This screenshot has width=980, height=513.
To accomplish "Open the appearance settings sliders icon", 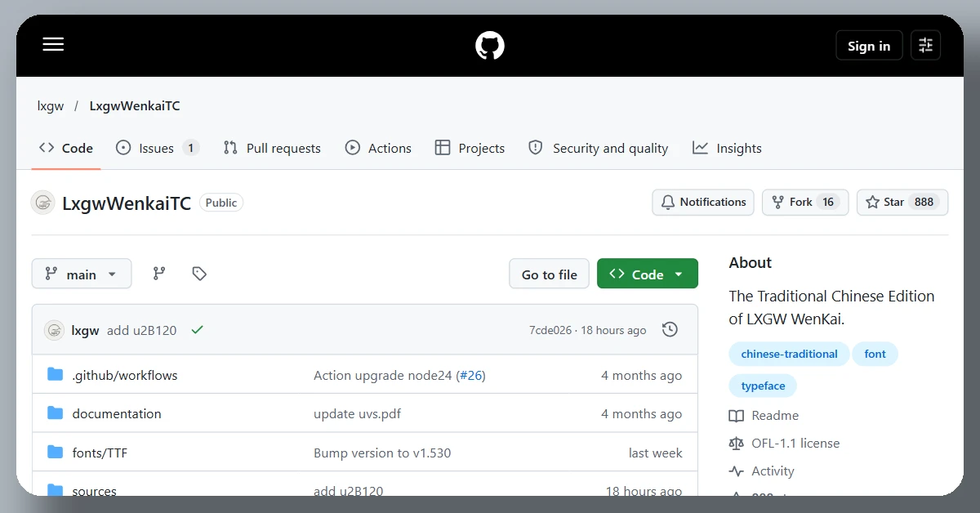I will pyautogui.click(x=925, y=45).
